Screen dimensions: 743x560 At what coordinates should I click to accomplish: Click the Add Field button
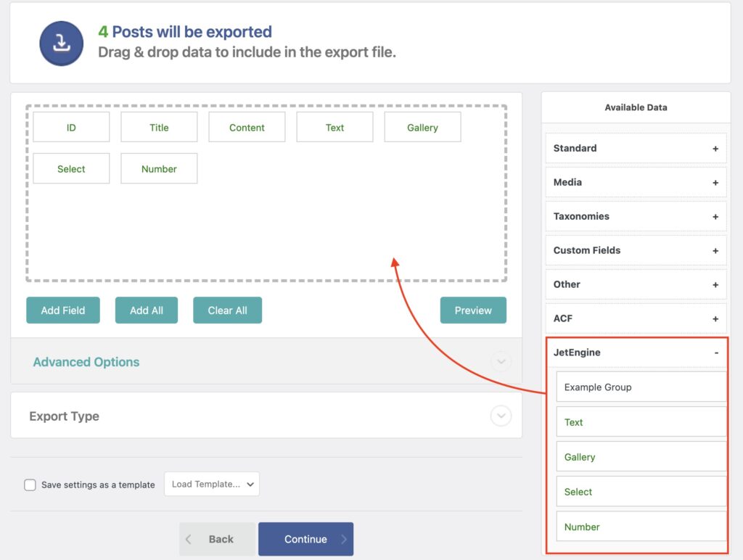click(x=63, y=310)
